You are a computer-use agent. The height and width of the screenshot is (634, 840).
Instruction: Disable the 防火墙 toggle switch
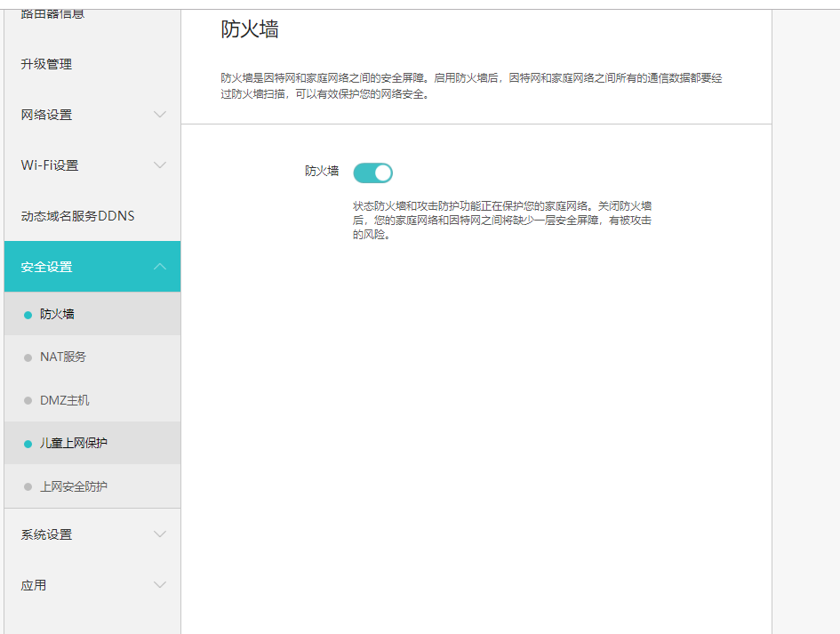point(372,173)
